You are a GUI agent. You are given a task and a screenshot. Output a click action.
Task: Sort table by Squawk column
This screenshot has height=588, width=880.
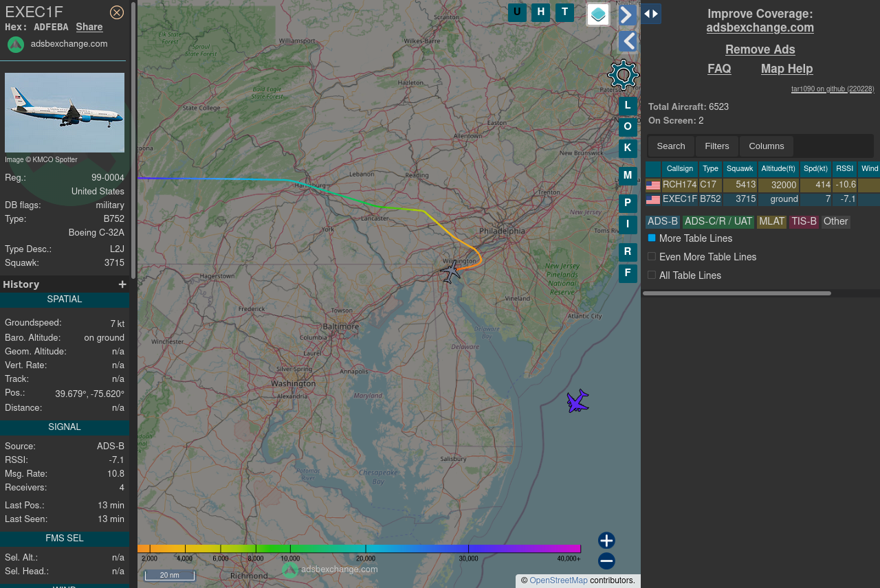click(x=740, y=169)
